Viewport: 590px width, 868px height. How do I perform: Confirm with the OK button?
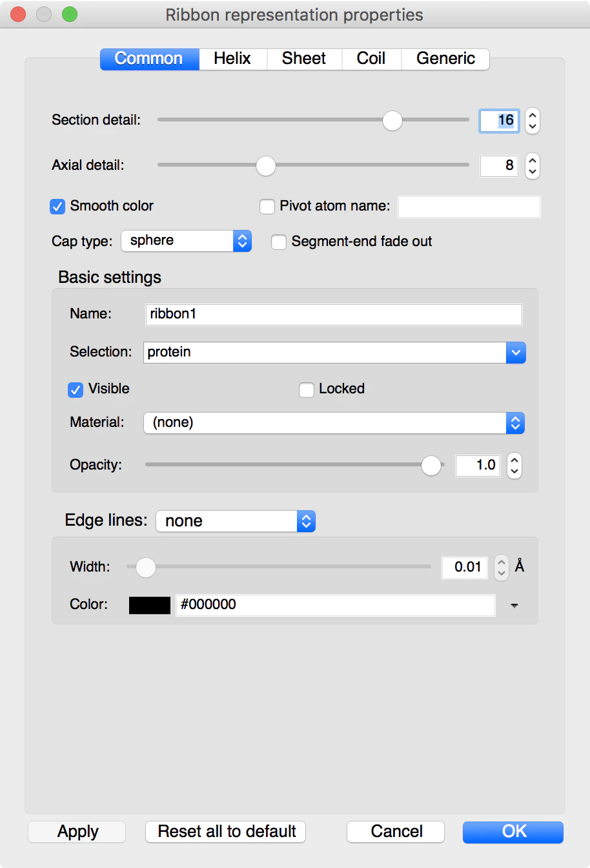pos(513,832)
